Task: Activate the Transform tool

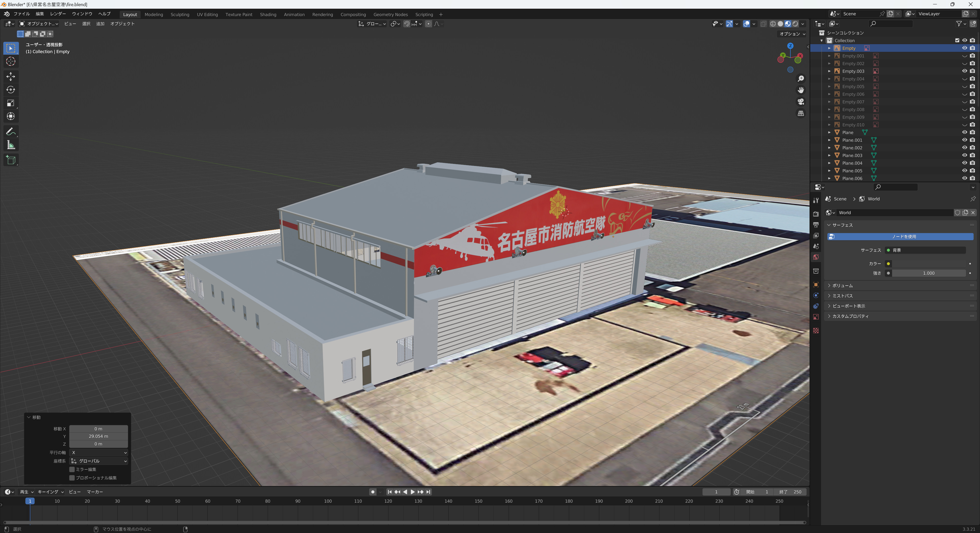Action: click(x=11, y=116)
